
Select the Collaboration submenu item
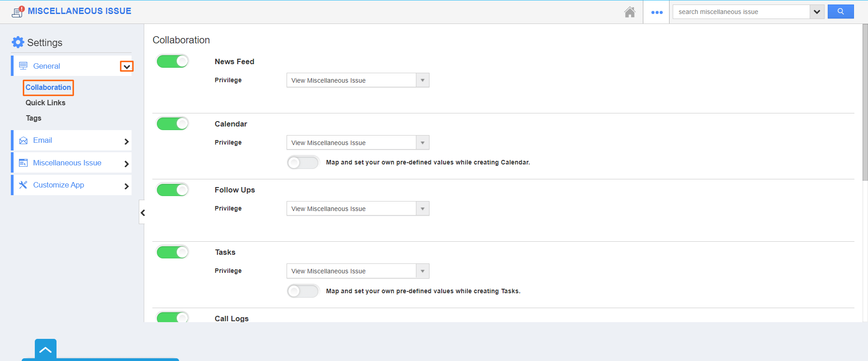pos(48,87)
